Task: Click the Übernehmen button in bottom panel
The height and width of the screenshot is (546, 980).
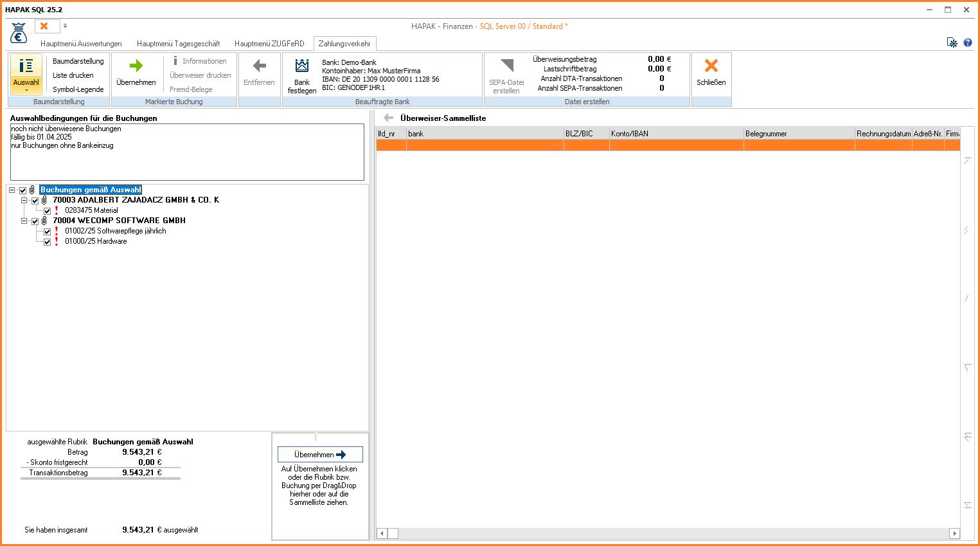Action: point(320,455)
